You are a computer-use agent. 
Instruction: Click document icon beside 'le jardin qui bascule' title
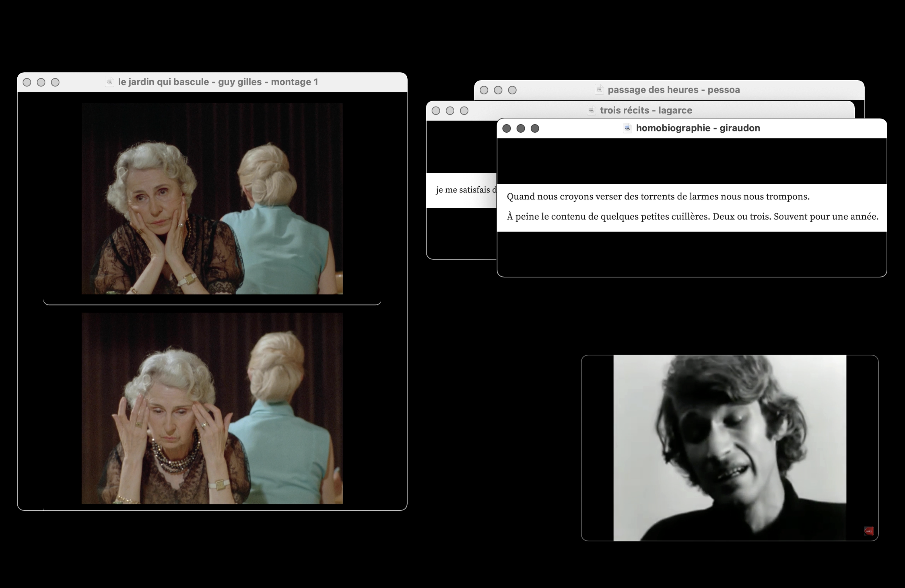[x=110, y=82]
